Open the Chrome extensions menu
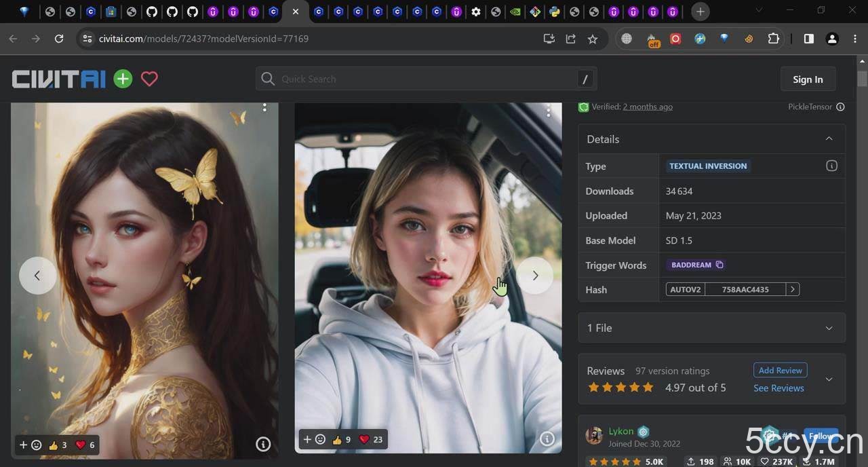 (x=773, y=39)
